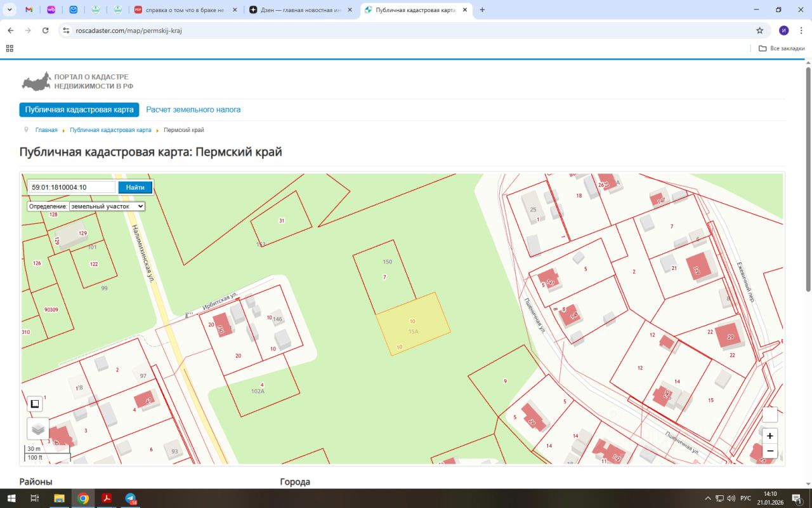Follow the 'Главная' breadcrumb link
Screen dimensions: 812x508
(x=46, y=130)
